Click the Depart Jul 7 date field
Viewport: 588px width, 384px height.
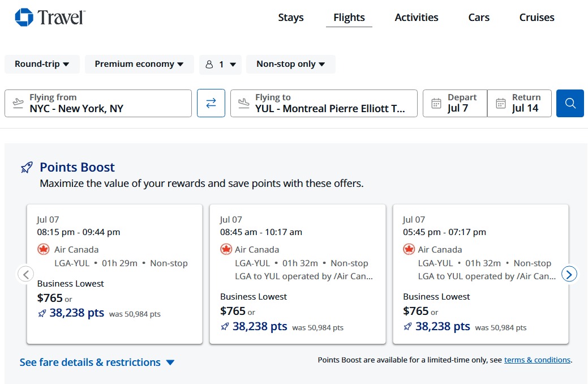coord(455,103)
